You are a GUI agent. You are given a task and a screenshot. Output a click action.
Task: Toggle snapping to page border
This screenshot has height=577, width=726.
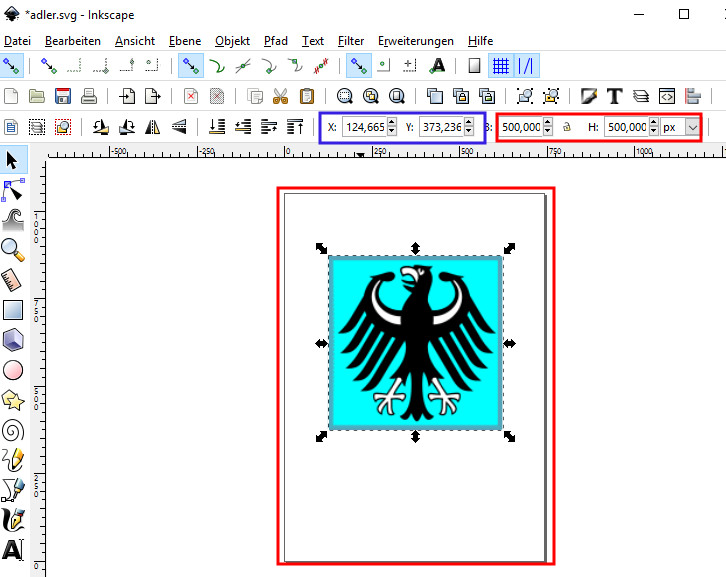(x=474, y=66)
